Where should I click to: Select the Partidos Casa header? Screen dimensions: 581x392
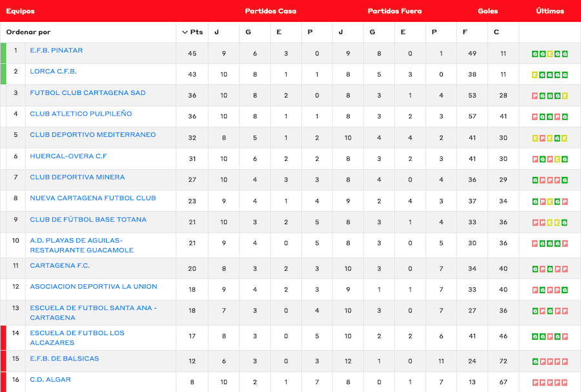(270, 11)
